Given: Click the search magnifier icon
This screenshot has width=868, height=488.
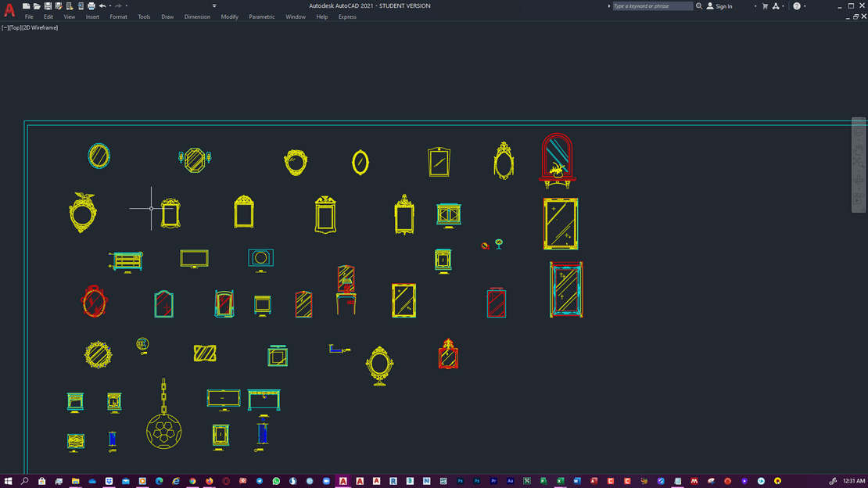Looking at the screenshot, I should click(699, 6).
